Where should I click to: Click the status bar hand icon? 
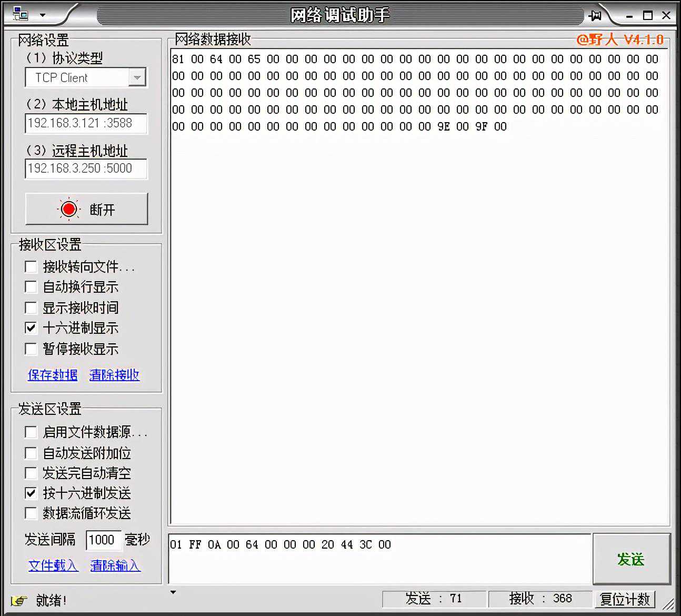click(x=19, y=600)
